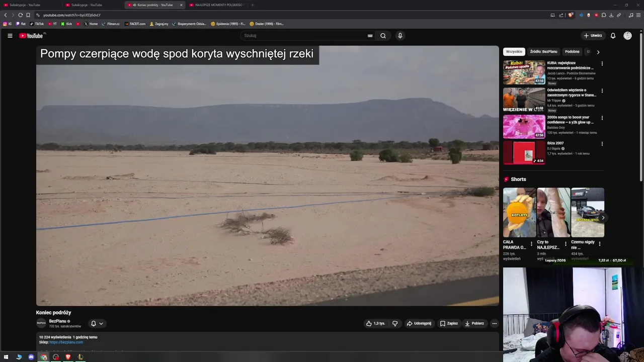Viewport: 644px width, 362px height.
Task: Open the Filman.cc bookmark
Action: tap(111, 24)
